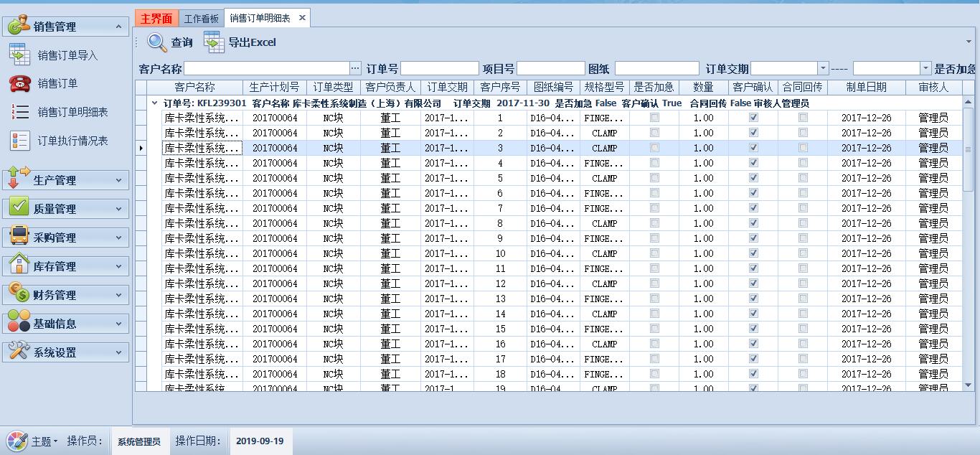The width and height of the screenshot is (980, 455).
Task: Open the 主题 theme dropdown arrow
Action: tap(56, 442)
